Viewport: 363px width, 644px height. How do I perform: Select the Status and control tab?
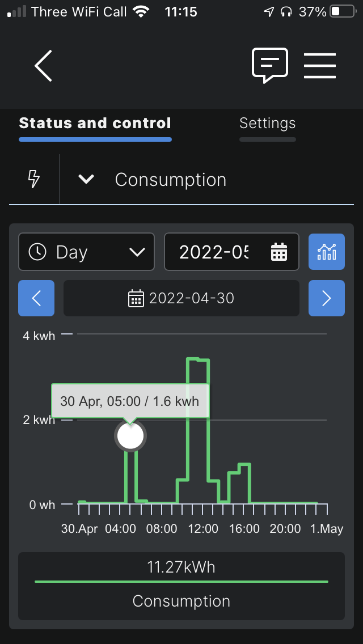(95, 123)
